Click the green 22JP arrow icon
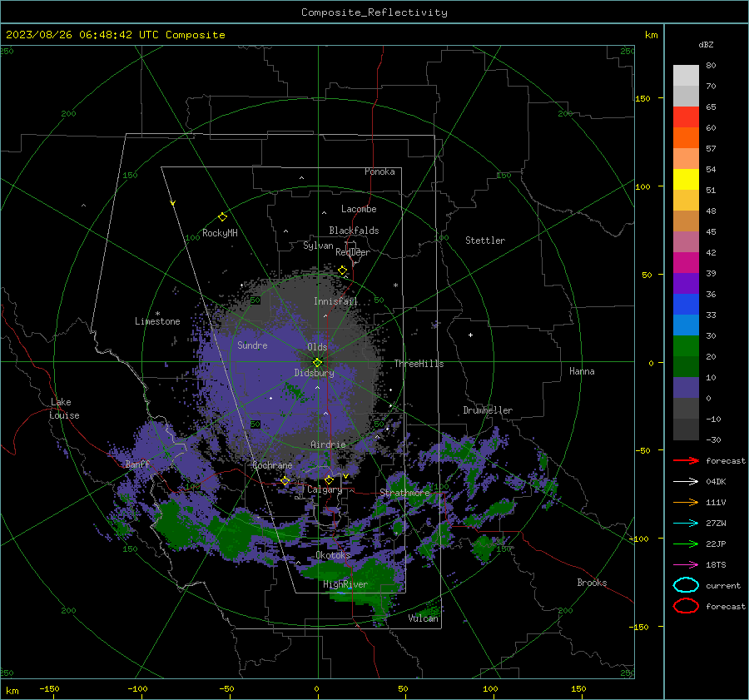 pyautogui.click(x=686, y=544)
